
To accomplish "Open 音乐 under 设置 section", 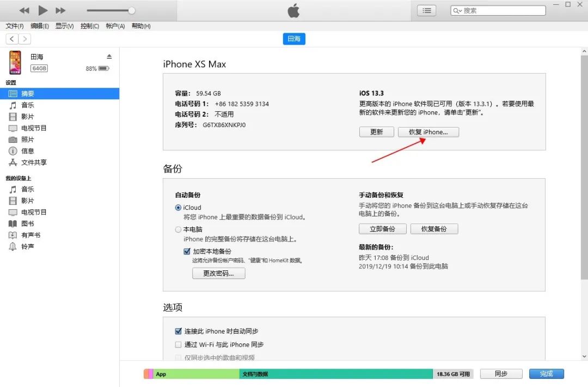I will [x=60, y=105].
